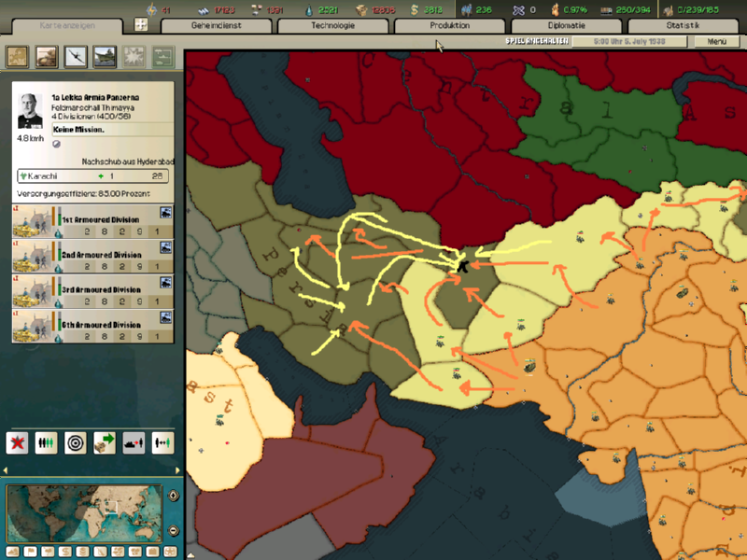Click the money dollar resource icon
The image size is (747, 560).
tap(415, 9)
